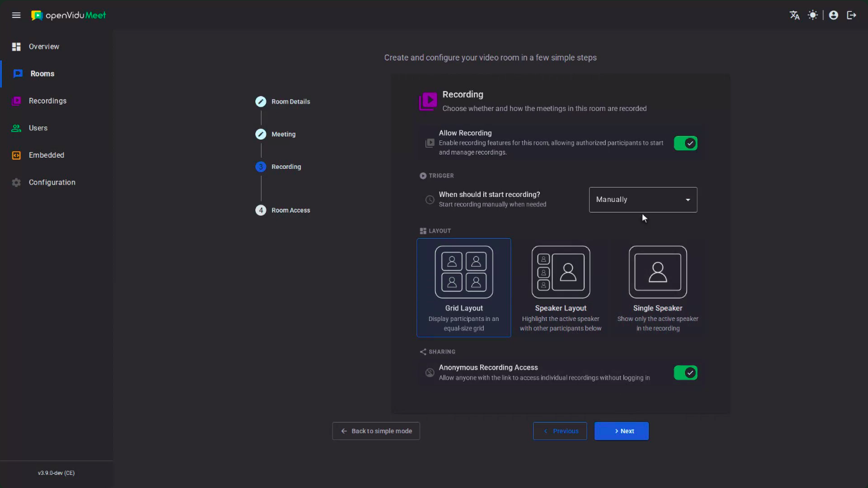Click the OpenVidu Meet logo
Screen dimensions: 868x488
pos(68,15)
